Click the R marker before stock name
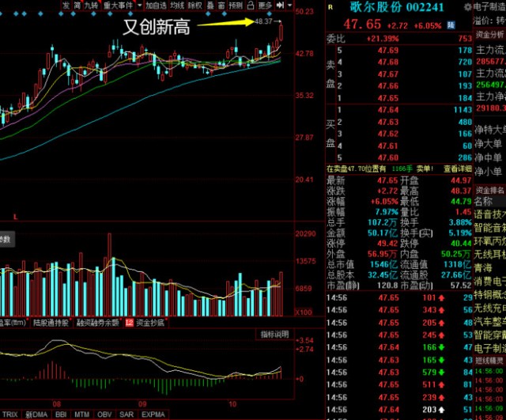The image size is (506, 420). tap(330, 7)
